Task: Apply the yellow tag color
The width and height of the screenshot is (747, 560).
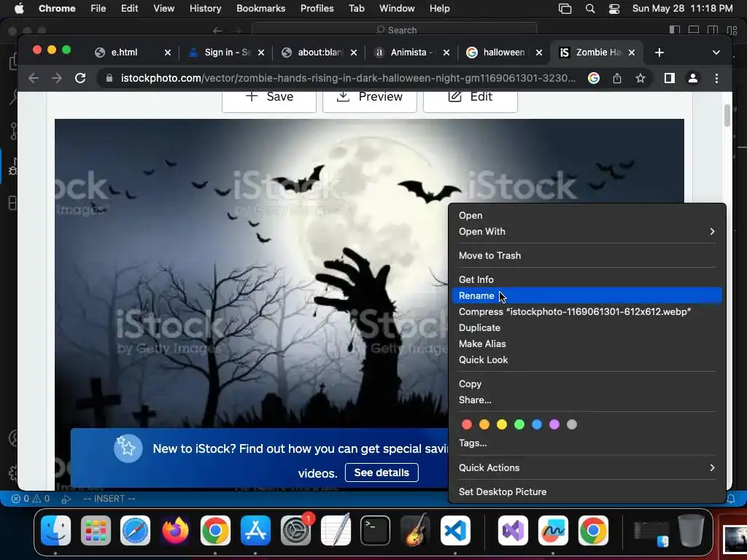Action: (x=502, y=424)
